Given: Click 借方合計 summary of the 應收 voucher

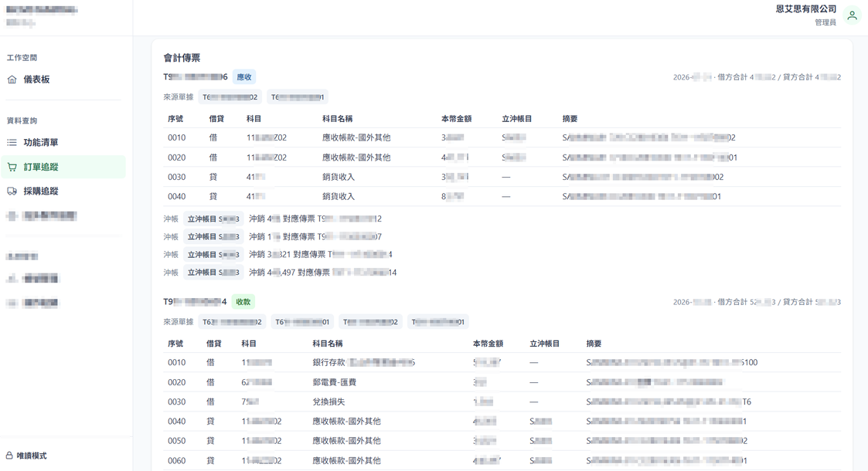Looking at the screenshot, I should click(x=747, y=77).
